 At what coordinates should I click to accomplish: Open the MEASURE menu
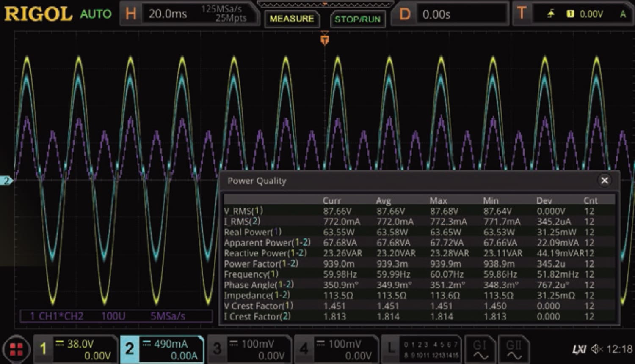pyautogui.click(x=292, y=19)
